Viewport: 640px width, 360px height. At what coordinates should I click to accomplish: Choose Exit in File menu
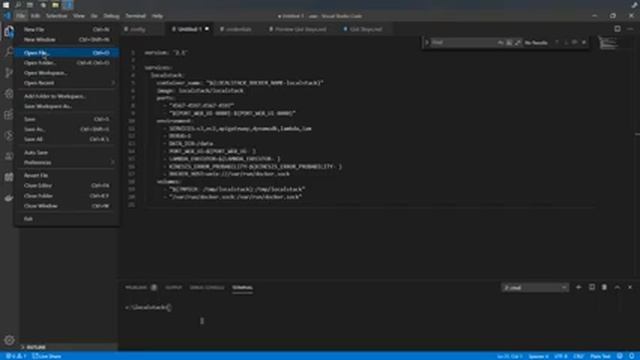(x=67, y=219)
